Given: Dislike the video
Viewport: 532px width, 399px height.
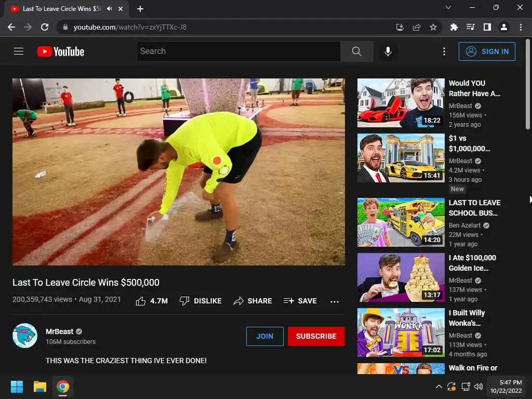Looking at the screenshot, I should (x=201, y=301).
